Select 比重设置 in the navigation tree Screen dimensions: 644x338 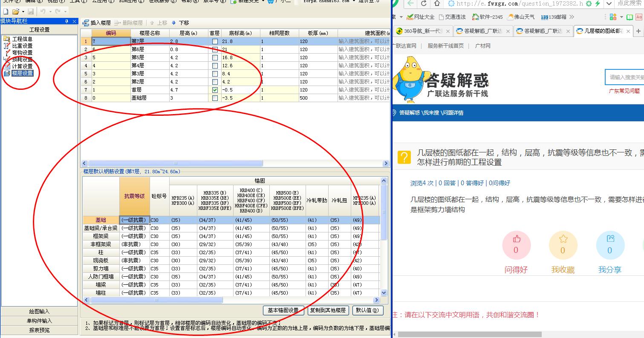(x=22, y=46)
